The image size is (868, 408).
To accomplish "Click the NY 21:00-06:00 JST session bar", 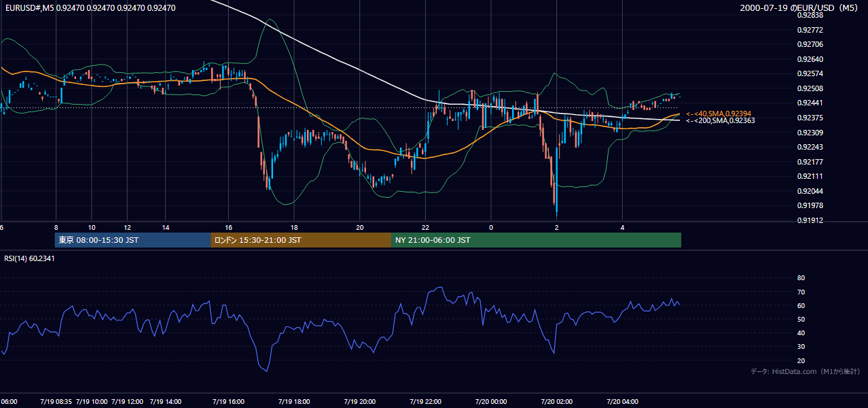I will click(536, 240).
